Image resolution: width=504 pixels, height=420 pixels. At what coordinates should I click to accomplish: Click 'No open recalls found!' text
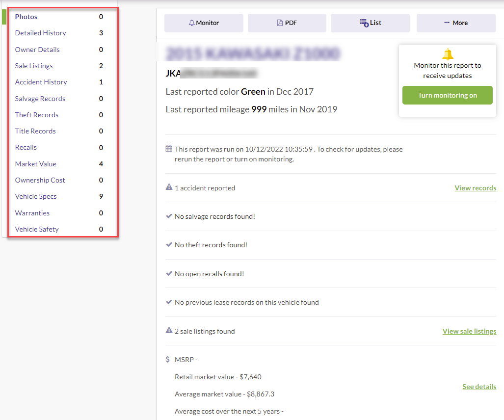coord(209,274)
